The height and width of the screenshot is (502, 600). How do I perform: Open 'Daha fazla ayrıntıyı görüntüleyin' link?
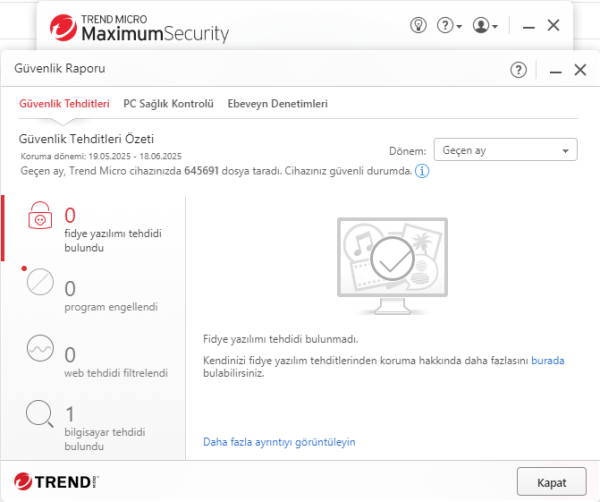click(x=279, y=441)
